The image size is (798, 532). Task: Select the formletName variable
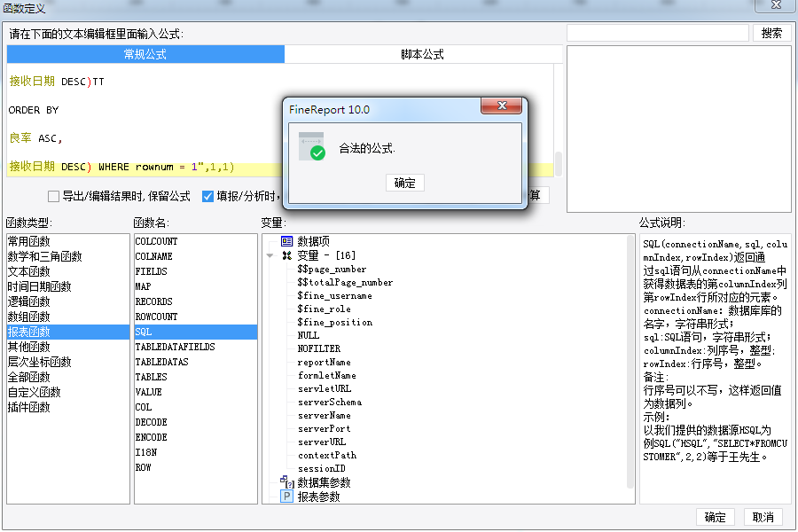326,376
